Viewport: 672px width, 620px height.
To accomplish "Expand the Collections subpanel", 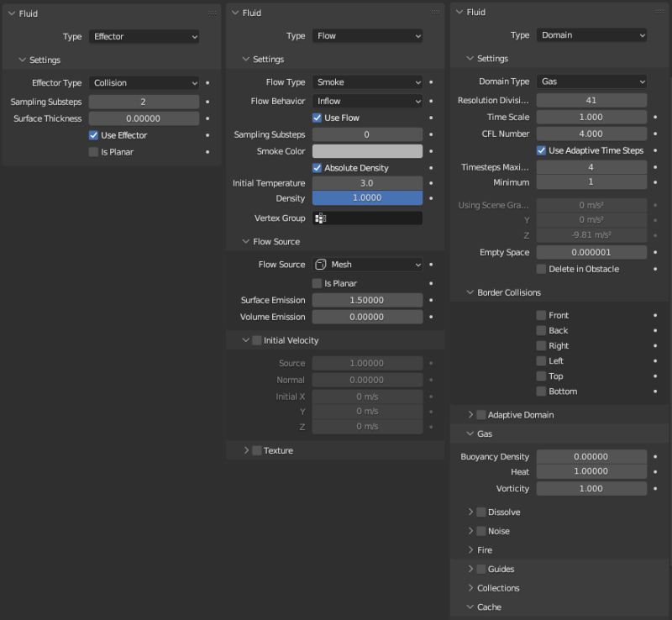I will [470, 588].
